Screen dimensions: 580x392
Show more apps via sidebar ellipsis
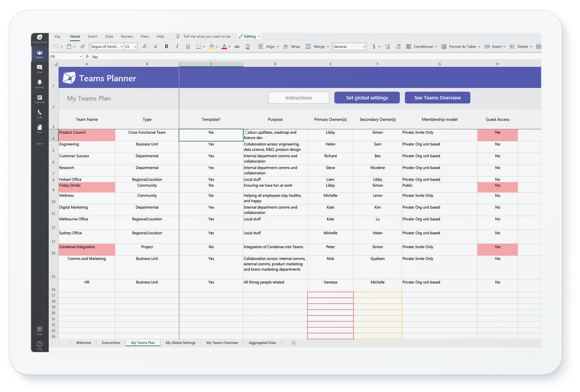(x=39, y=144)
